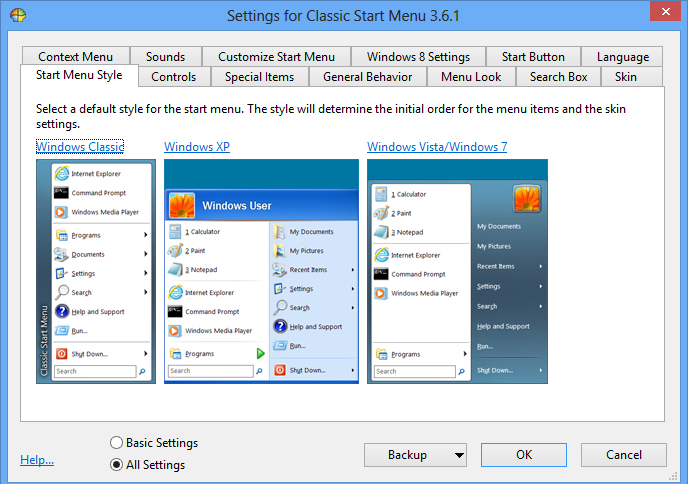Screen dimensions: 688x484
Task: Switch to the Controls tab
Action: point(174,77)
